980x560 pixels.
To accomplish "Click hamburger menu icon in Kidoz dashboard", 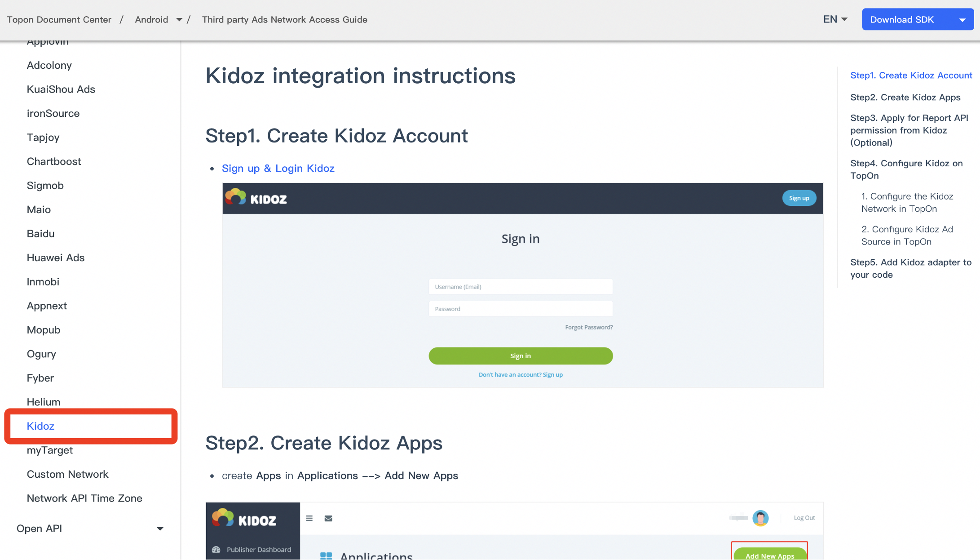I will [x=309, y=518].
